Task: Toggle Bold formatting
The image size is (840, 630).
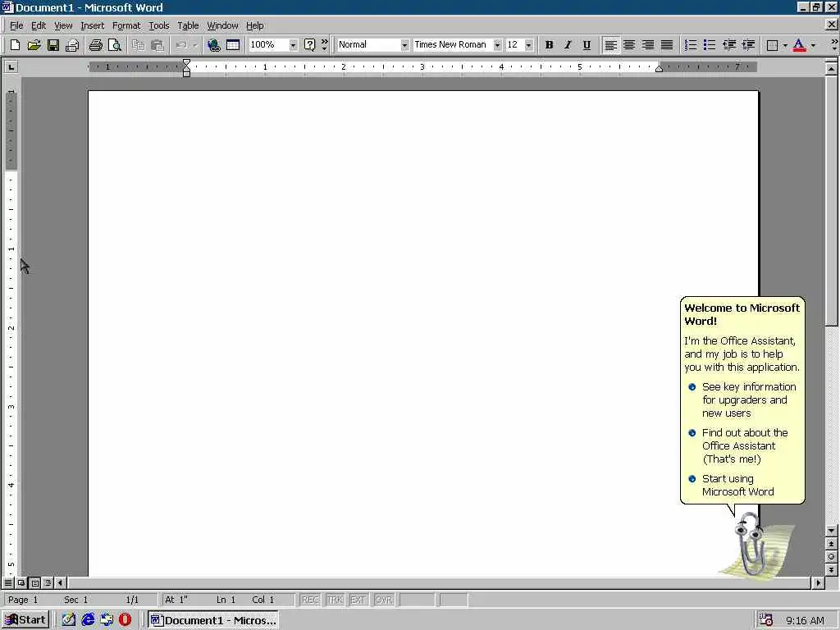Action: [x=549, y=45]
